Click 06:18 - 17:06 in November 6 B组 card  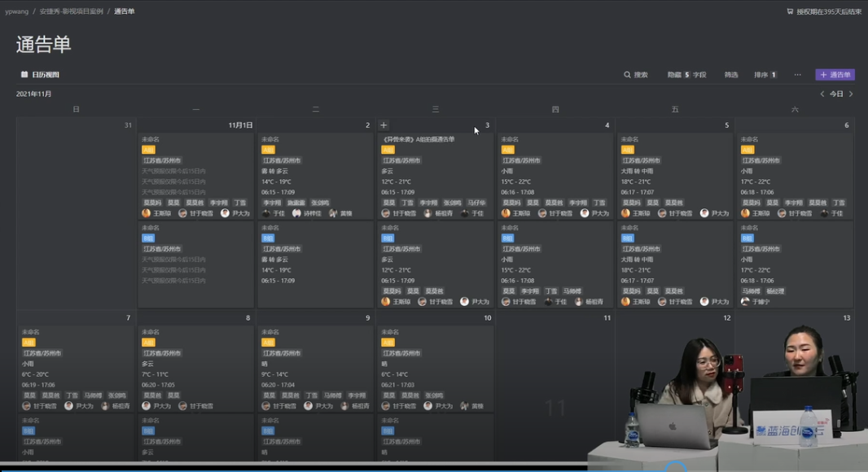pyautogui.click(x=758, y=281)
